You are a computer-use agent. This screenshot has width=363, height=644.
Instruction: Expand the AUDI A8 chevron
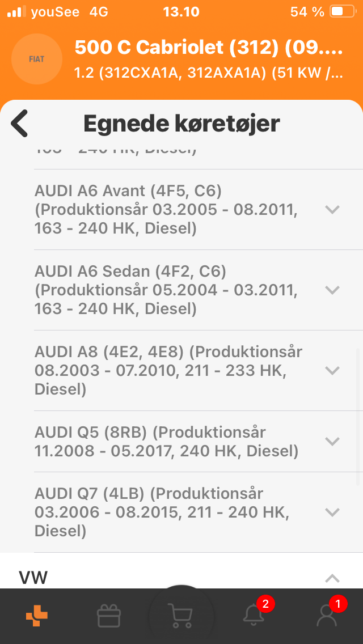[332, 370]
